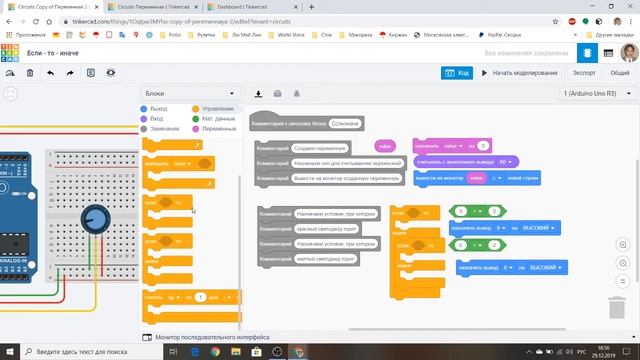Viewport: 640px width, 360px height.
Task: Click the Код code button
Action: 457,73
